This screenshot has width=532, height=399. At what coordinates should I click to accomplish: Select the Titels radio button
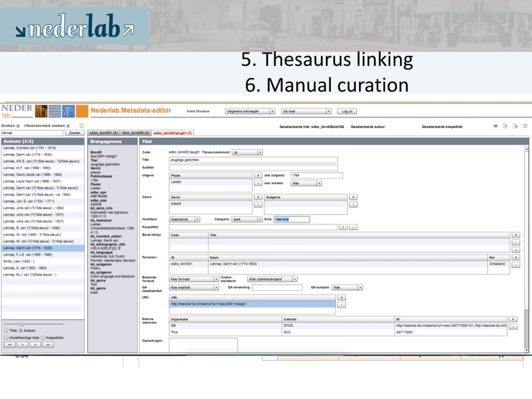[x=6, y=330]
